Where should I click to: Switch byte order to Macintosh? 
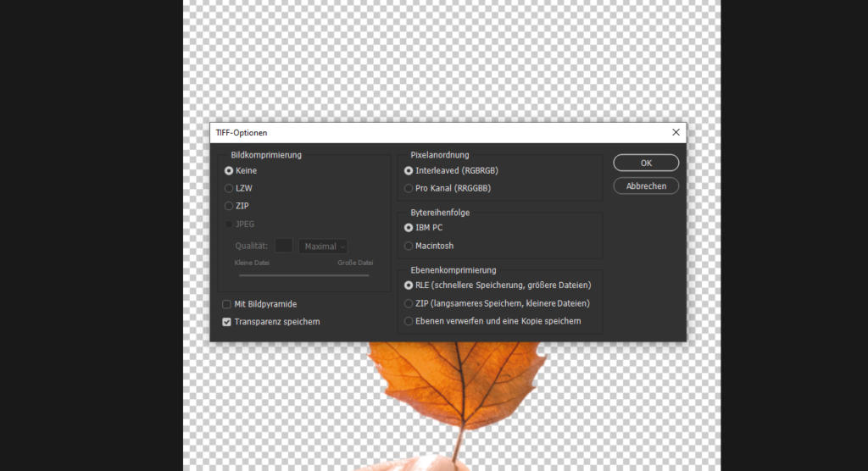tap(409, 246)
